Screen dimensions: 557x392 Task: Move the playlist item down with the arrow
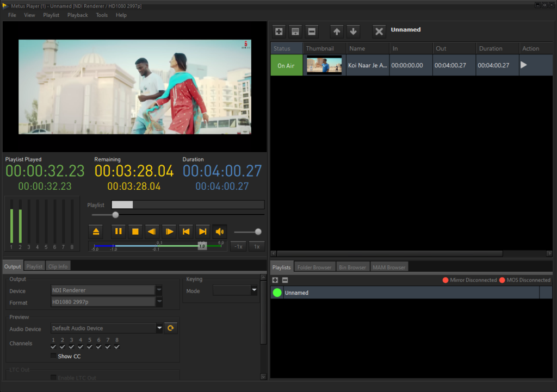(x=353, y=32)
